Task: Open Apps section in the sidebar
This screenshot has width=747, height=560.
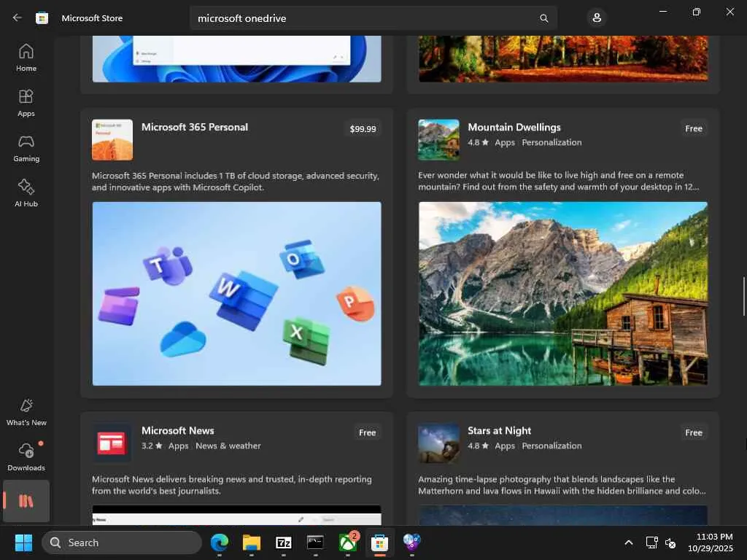Action: point(26,103)
